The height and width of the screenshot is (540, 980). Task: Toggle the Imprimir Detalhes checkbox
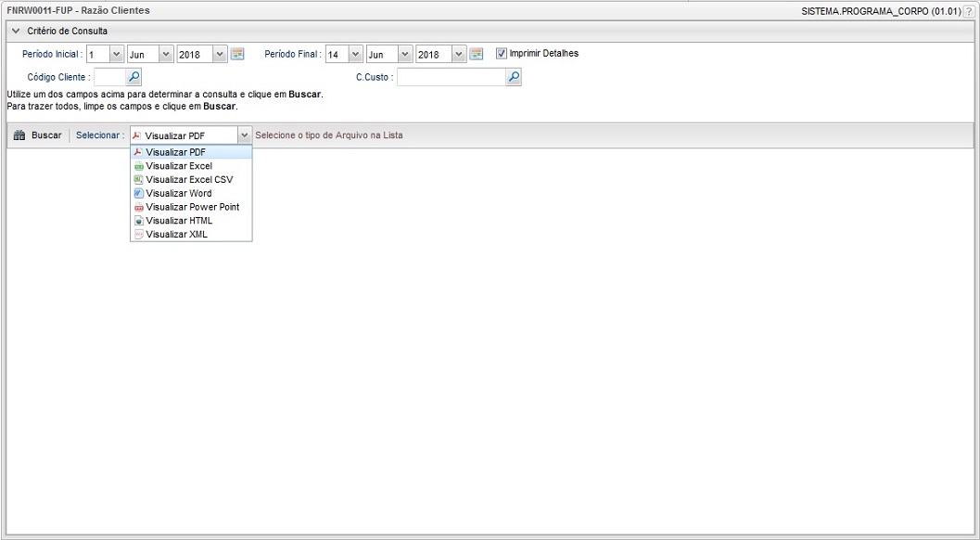[x=502, y=54]
